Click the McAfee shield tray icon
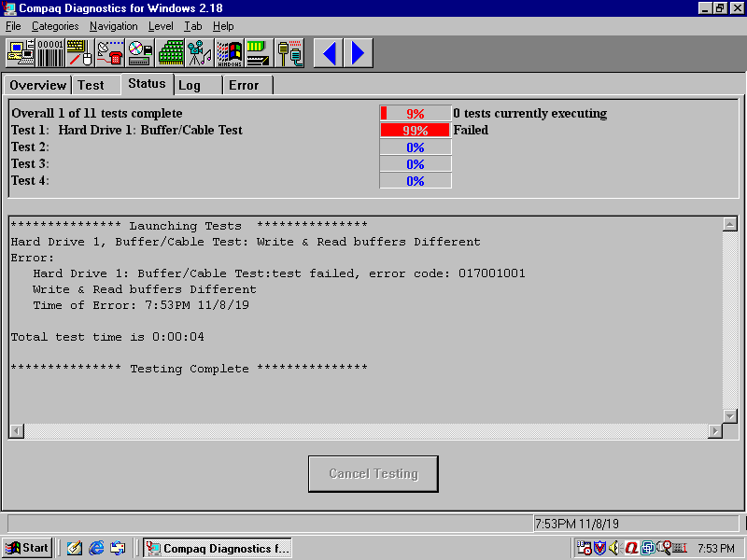Screen dimensions: 747x560 tap(599, 548)
